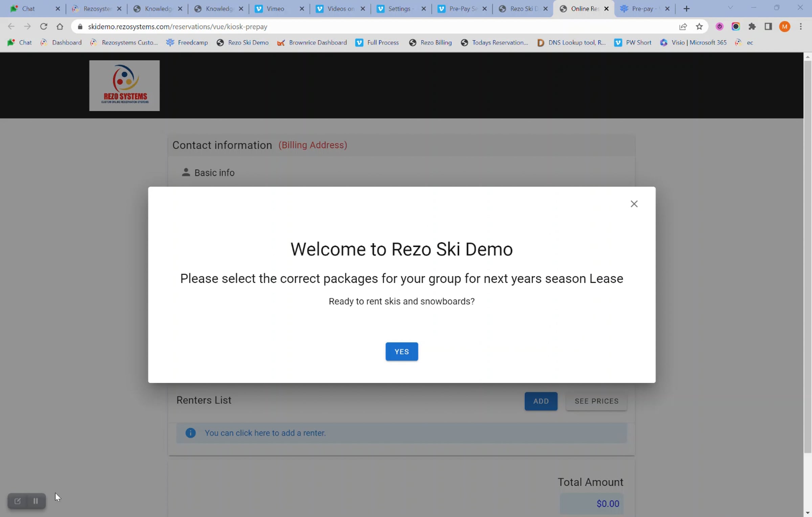This screenshot has height=517, width=812.
Task: Open the ec bookmark
Action: pos(744,43)
